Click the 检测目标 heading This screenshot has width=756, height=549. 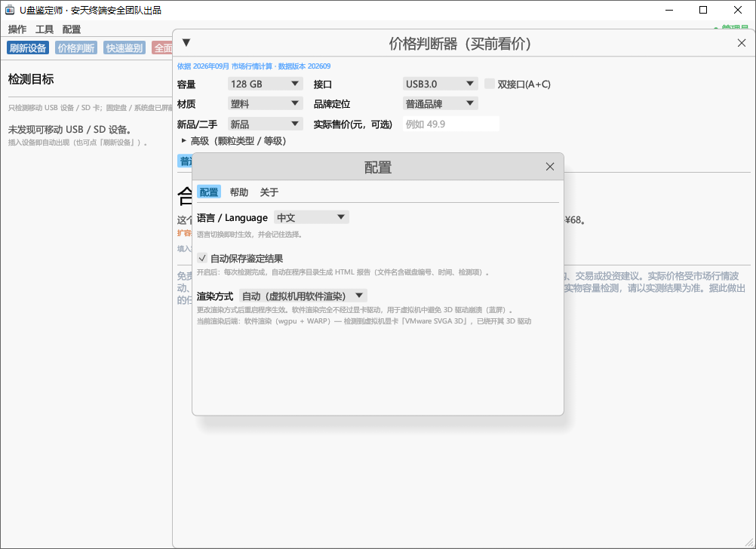(31, 79)
